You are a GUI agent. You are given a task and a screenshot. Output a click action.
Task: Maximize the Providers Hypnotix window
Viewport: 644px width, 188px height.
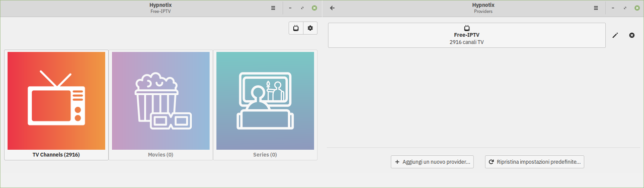(625, 8)
